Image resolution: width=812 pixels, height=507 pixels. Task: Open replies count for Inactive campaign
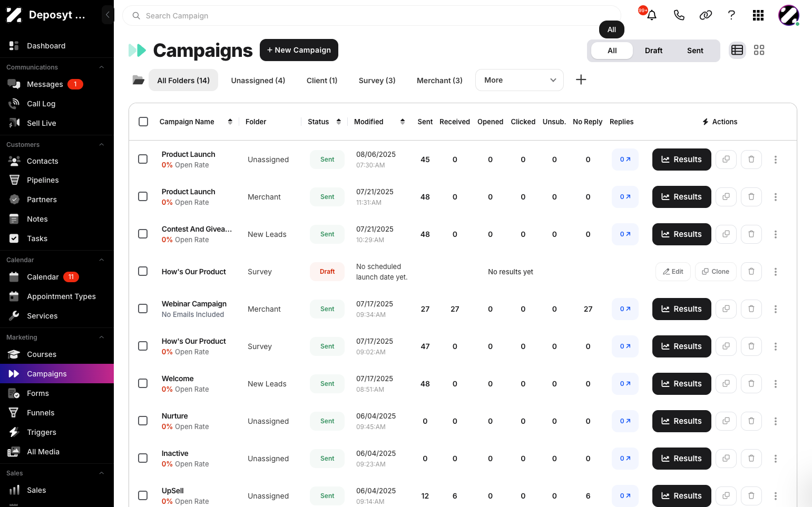coord(625,459)
